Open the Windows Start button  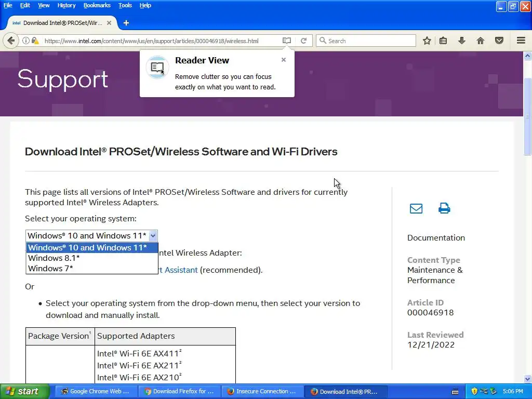click(25, 391)
